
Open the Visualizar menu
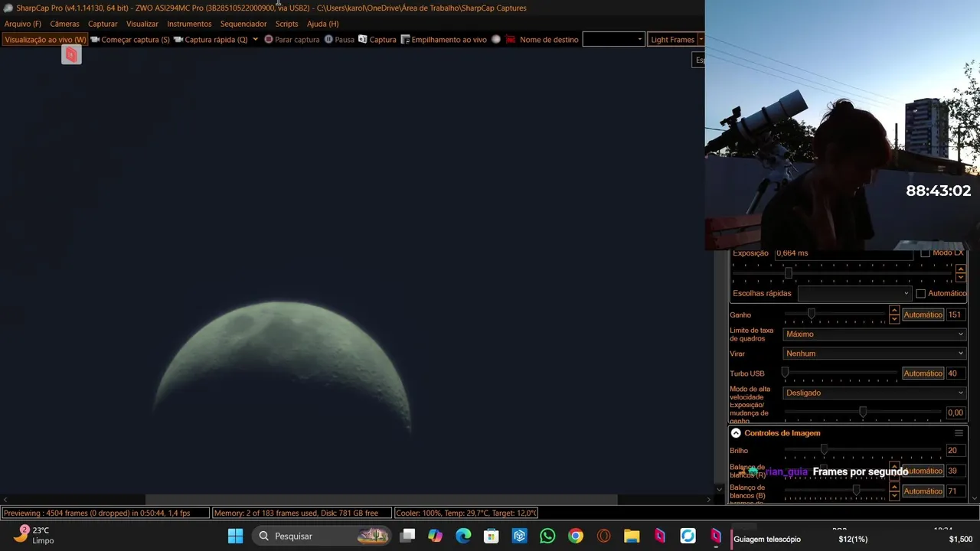[142, 24]
